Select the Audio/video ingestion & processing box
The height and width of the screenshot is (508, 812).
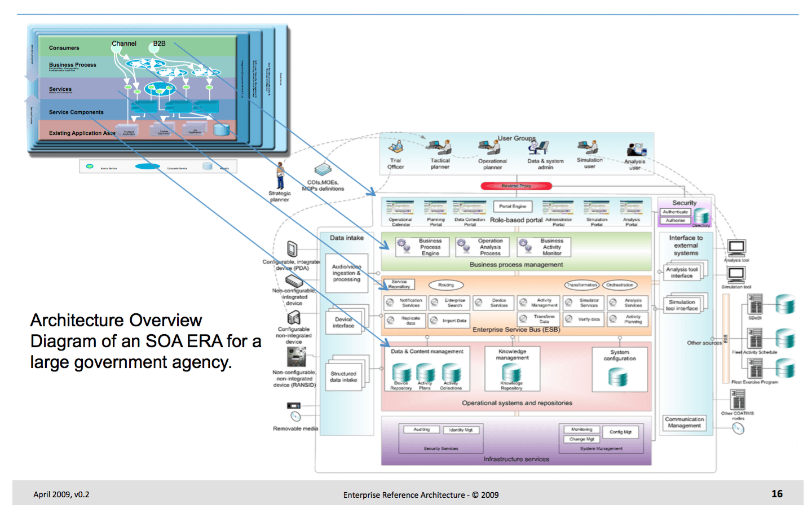(346, 273)
